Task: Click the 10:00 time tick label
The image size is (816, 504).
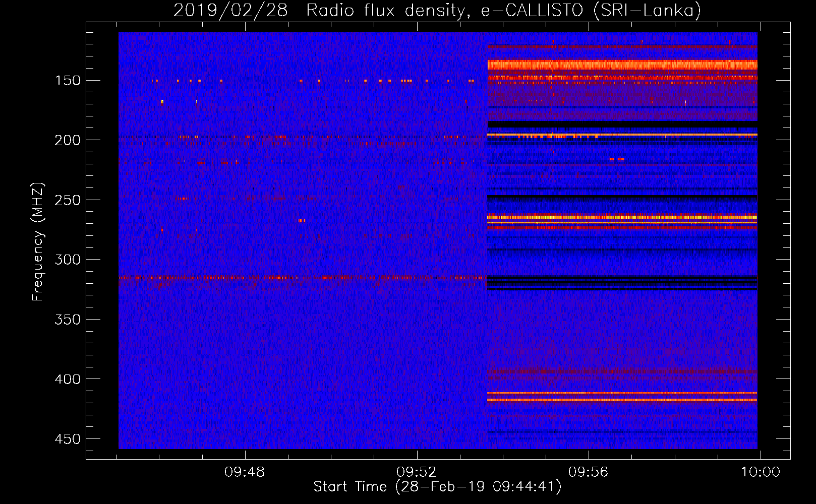Action: 760,472
